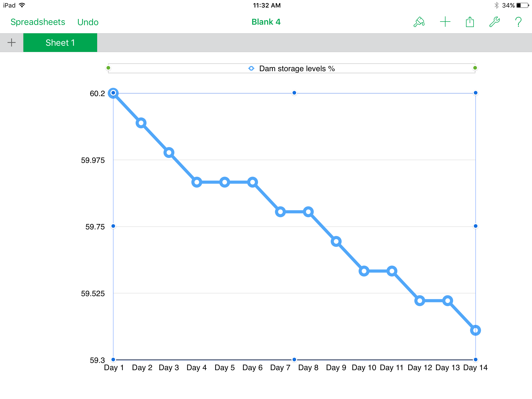
Task: Tap the chart's right-middle resize handle
Action: coord(476,226)
